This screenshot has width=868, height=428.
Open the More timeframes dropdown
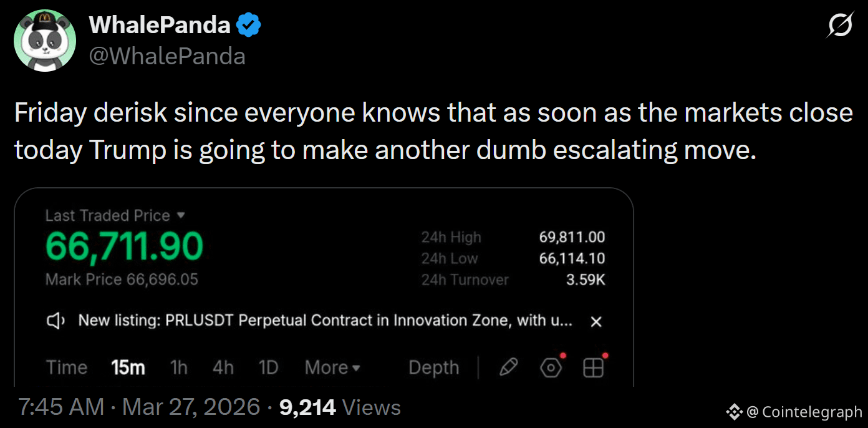pyautogui.click(x=332, y=367)
